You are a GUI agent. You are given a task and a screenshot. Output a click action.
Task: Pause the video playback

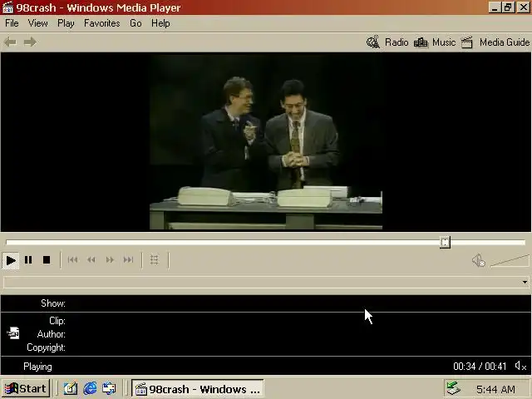pyautogui.click(x=28, y=260)
